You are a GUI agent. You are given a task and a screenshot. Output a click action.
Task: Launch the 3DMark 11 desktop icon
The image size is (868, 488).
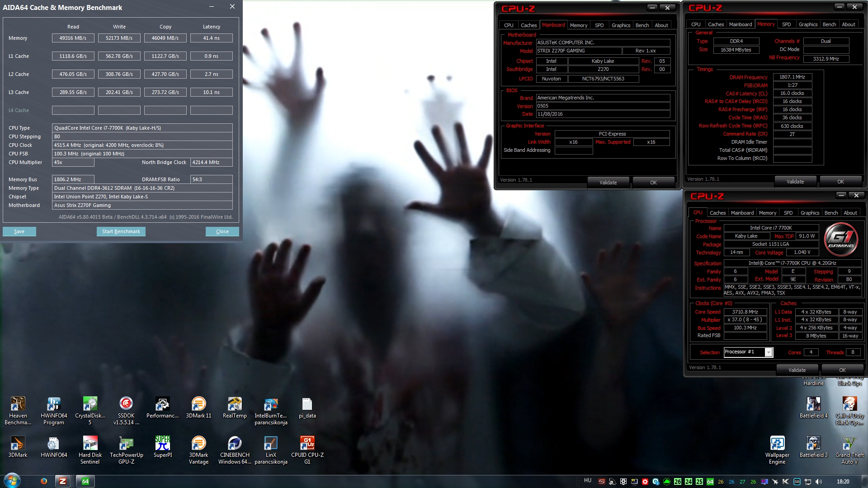198,407
